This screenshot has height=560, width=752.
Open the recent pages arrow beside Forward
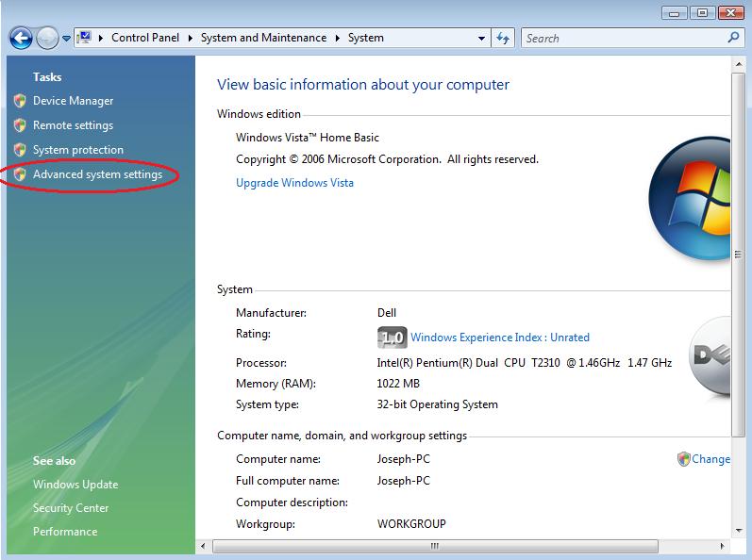(x=66, y=39)
